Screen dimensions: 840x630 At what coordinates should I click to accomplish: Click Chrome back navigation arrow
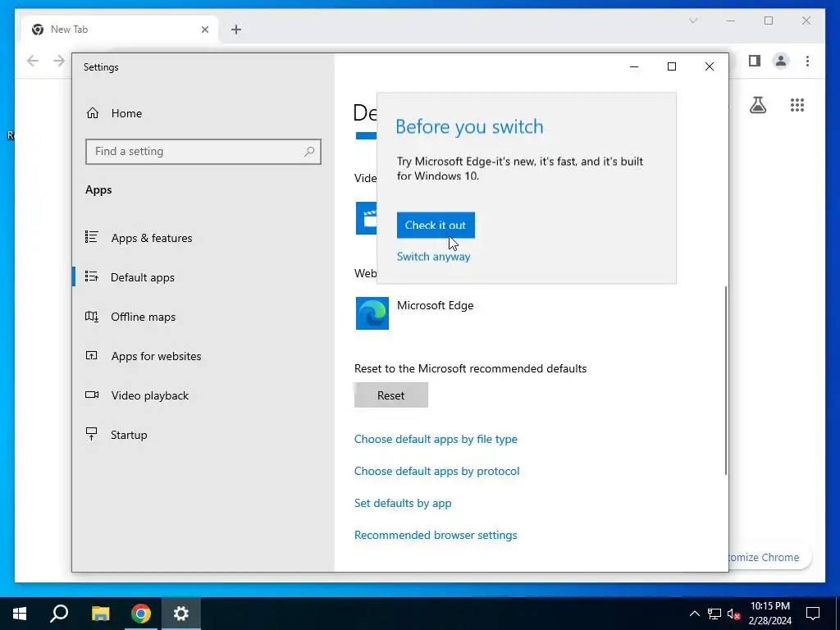click(33, 61)
